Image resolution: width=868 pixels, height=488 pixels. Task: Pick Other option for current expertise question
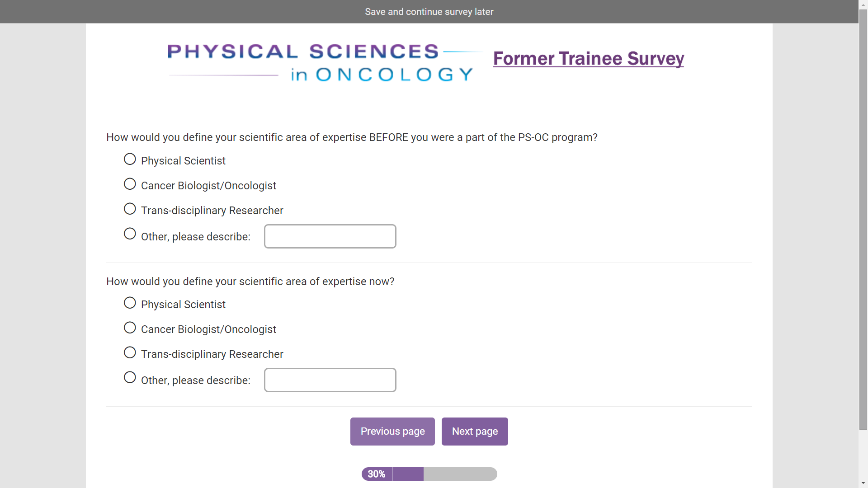130,378
